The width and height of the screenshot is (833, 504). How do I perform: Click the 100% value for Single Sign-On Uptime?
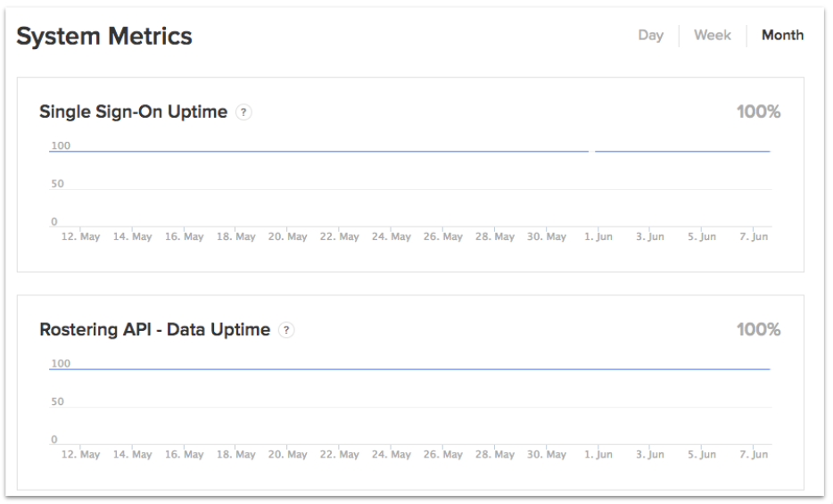coord(758,112)
